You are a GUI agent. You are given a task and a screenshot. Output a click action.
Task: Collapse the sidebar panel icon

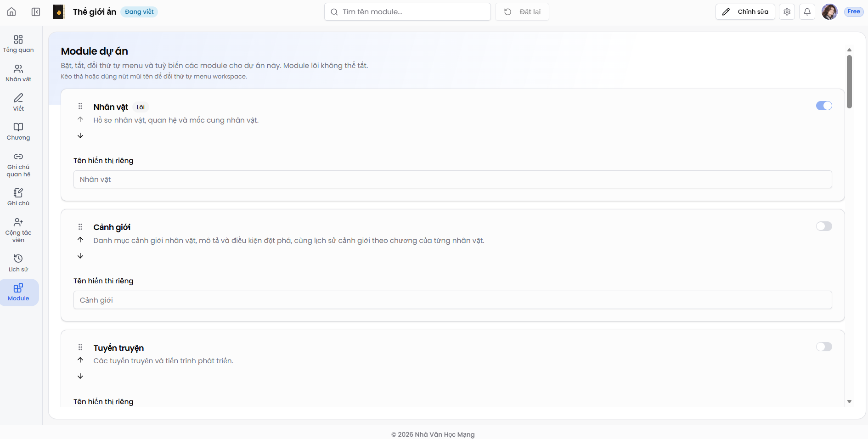pyautogui.click(x=36, y=12)
